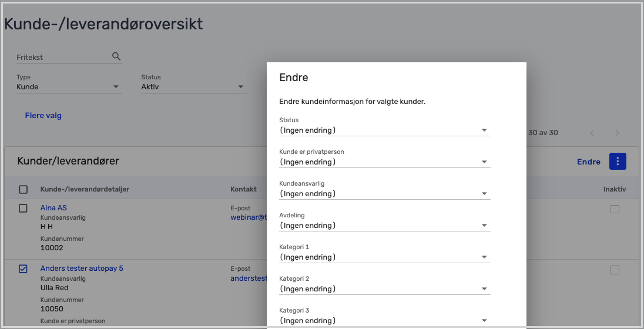Image resolution: width=644 pixels, height=329 pixels.
Task: Click the Ulla Red customer manager text
Action: point(54,287)
